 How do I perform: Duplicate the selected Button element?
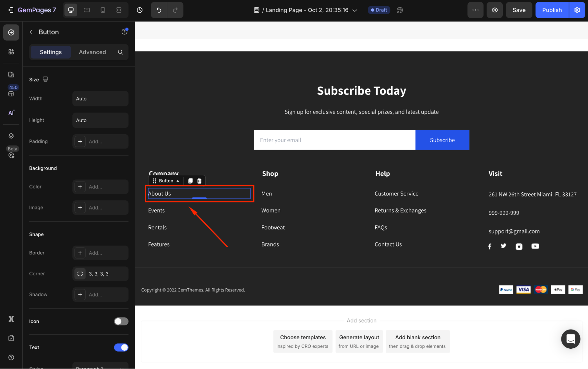pos(190,181)
